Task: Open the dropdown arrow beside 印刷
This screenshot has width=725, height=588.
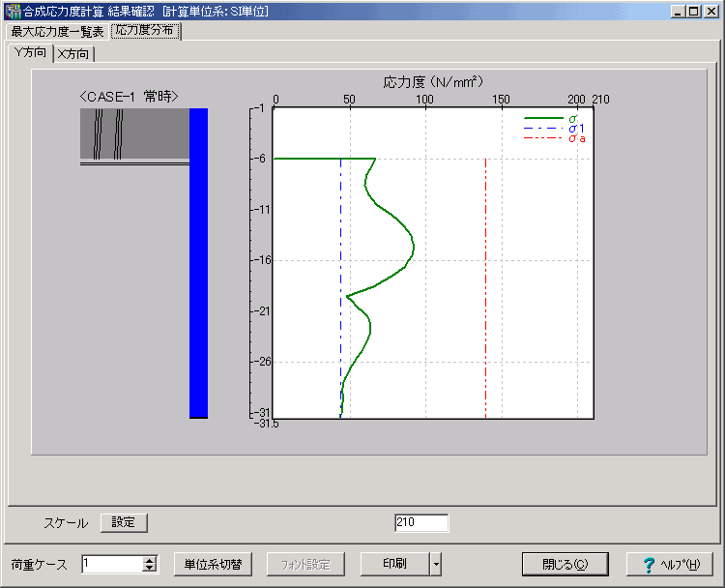Action: click(x=436, y=564)
